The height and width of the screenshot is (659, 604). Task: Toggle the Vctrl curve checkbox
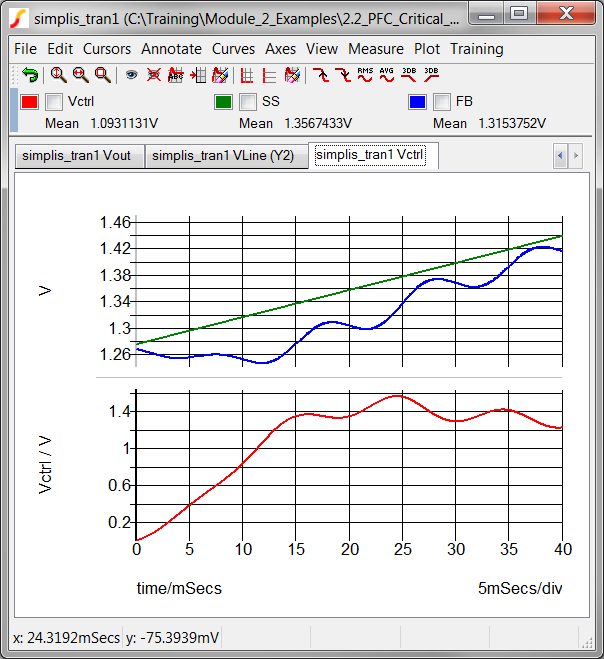54,102
